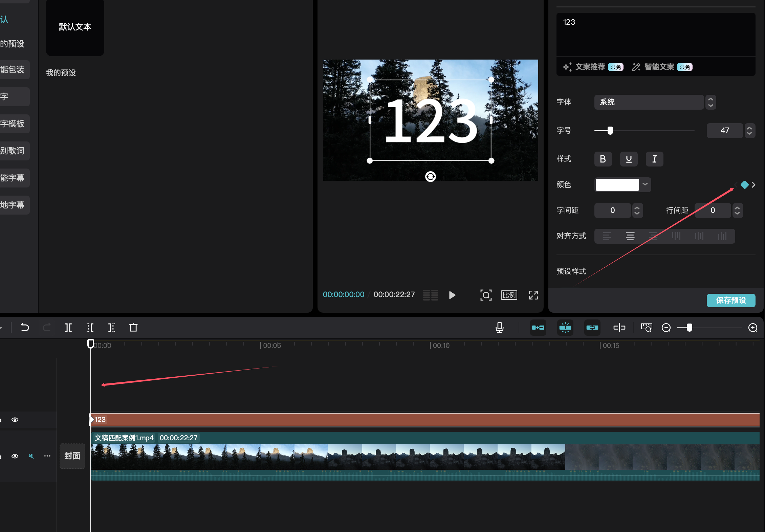Click the font size stepper arrows
The height and width of the screenshot is (532, 765).
(749, 131)
